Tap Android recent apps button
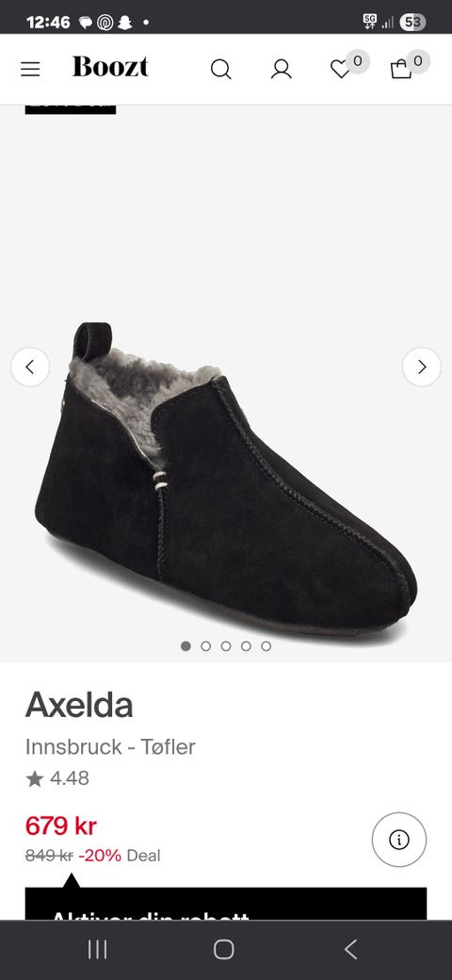The width and height of the screenshot is (452, 980). click(97, 950)
